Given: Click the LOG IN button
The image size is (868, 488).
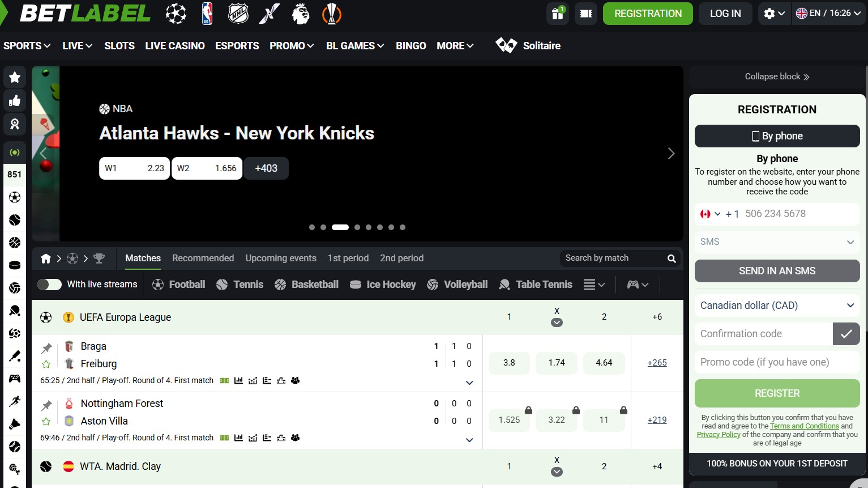Looking at the screenshot, I should pos(725,14).
